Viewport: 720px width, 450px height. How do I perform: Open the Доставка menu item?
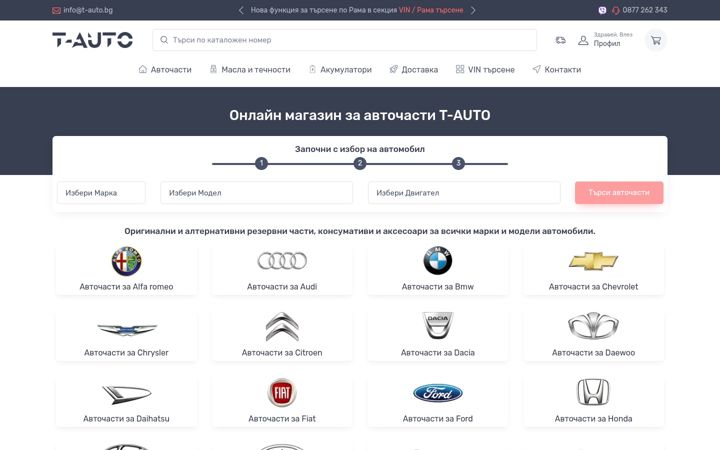coord(420,70)
